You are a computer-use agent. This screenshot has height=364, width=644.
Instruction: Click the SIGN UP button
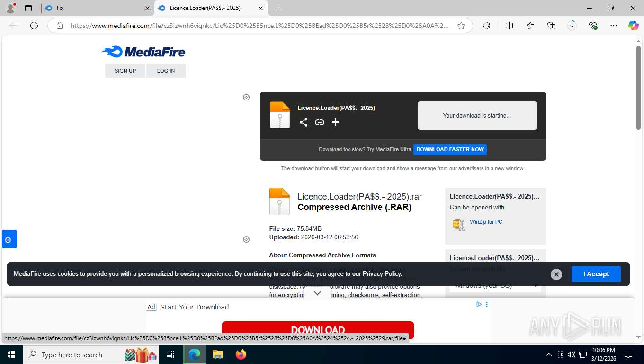[125, 71]
